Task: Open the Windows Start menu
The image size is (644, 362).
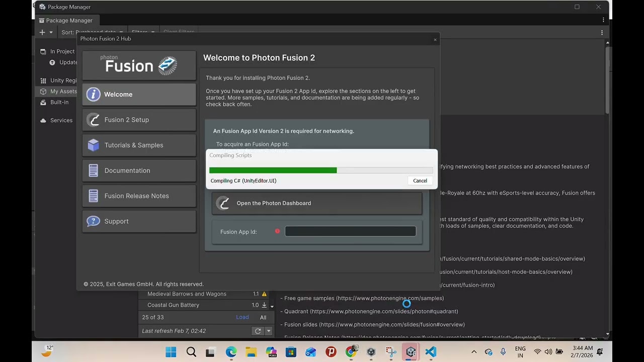Action: (171, 352)
